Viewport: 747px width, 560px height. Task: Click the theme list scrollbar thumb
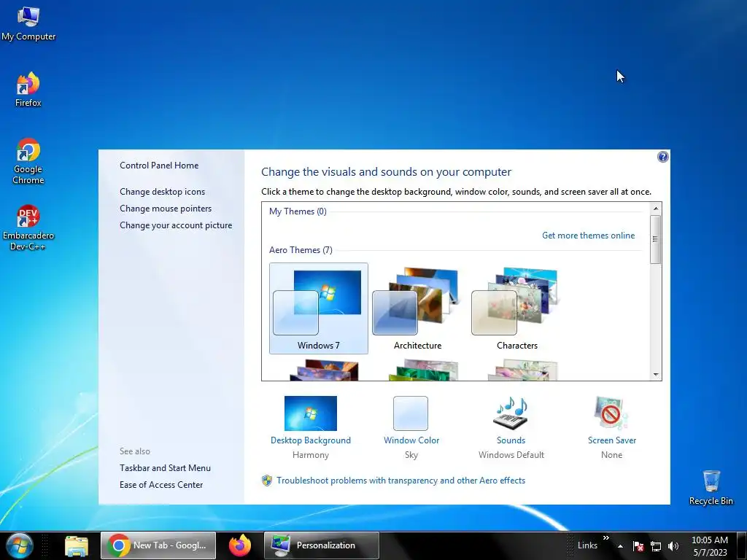pos(656,239)
